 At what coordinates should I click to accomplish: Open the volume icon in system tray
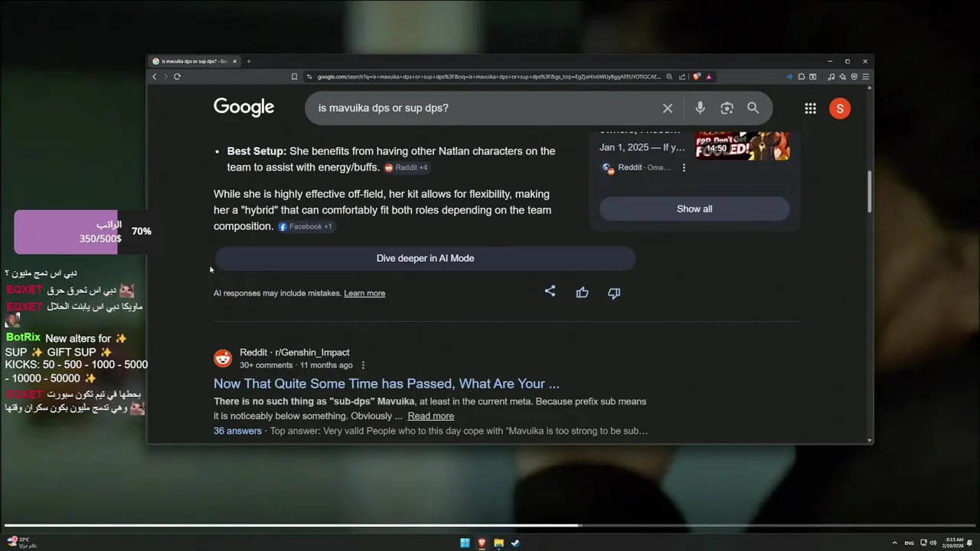pos(933,543)
